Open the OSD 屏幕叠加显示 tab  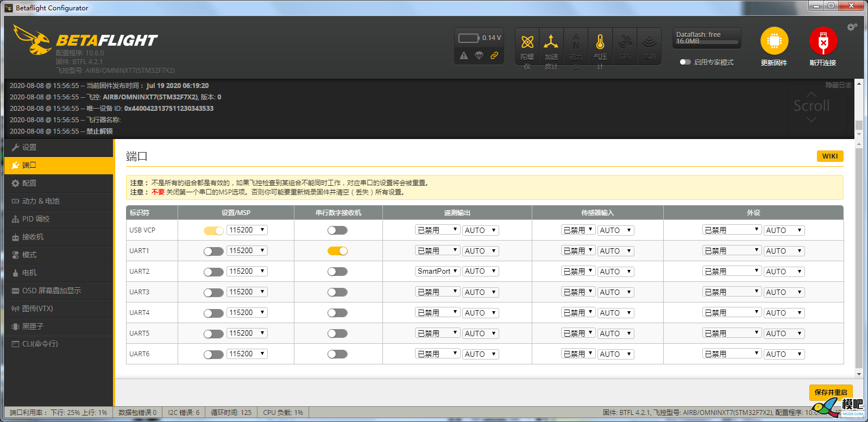pos(59,291)
